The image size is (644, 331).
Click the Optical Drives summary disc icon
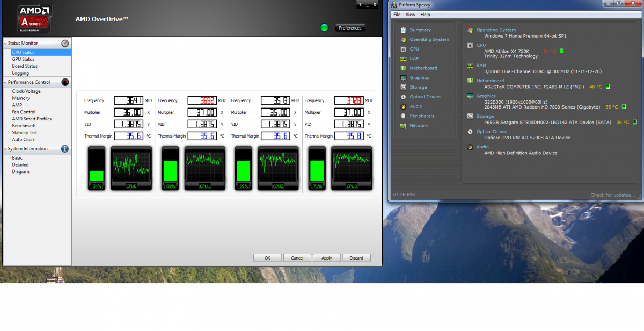coord(470,132)
